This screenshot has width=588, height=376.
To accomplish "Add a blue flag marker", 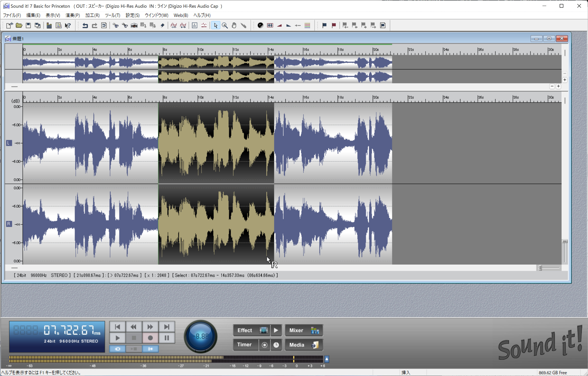I will coord(324,25).
